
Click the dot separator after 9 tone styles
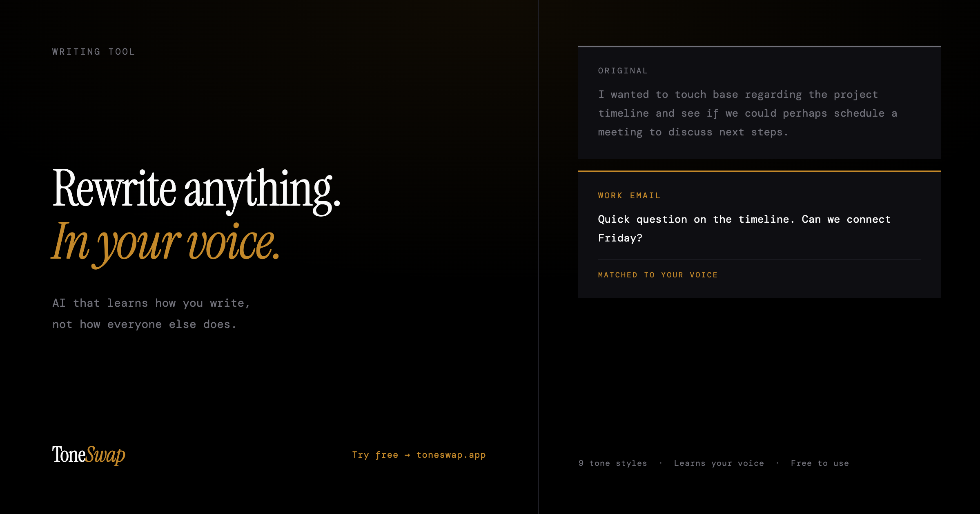[x=661, y=463]
